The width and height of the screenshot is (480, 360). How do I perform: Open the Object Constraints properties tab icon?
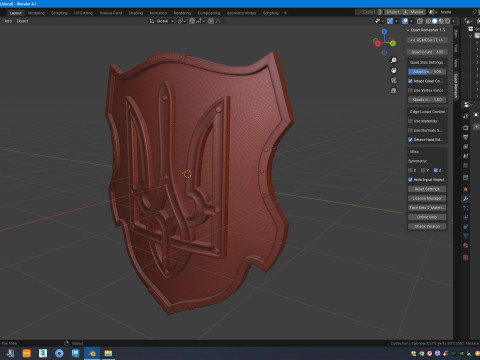coord(466,227)
